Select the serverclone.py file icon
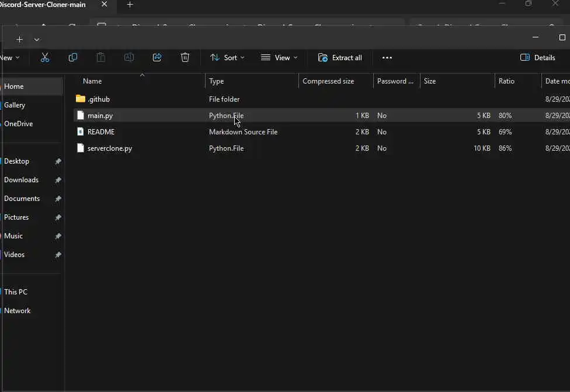Screen dimensions: 570x392 (81, 148)
